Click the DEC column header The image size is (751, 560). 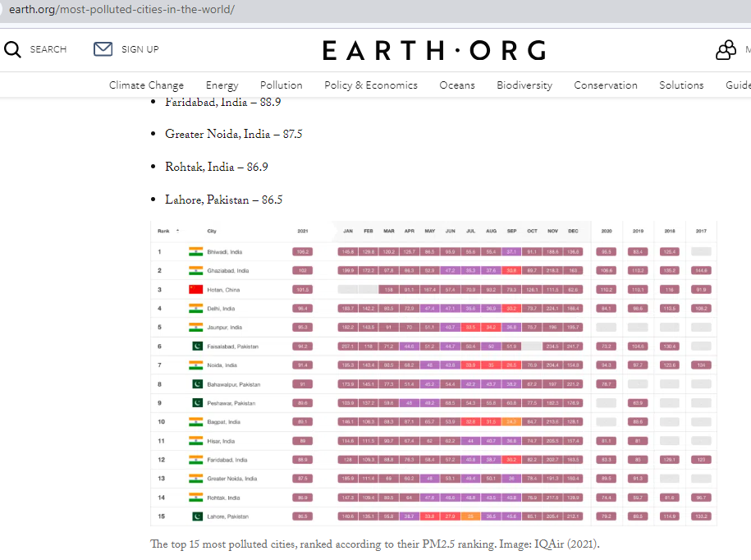574,231
